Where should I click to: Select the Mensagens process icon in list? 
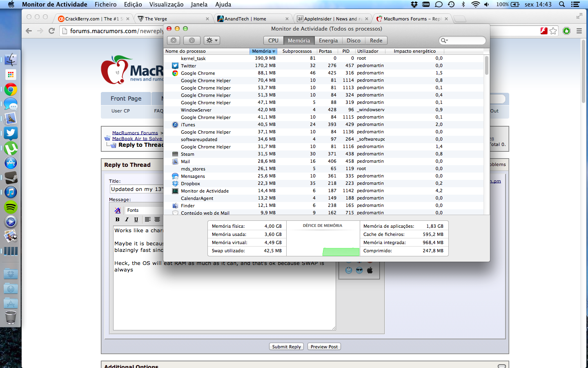click(175, 176)
